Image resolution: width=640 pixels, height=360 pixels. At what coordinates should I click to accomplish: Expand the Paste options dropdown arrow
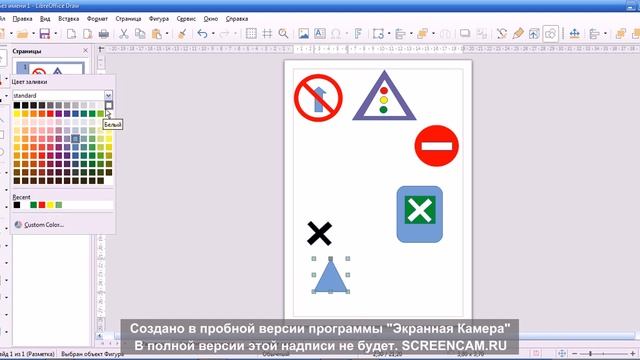pos(167,33)
